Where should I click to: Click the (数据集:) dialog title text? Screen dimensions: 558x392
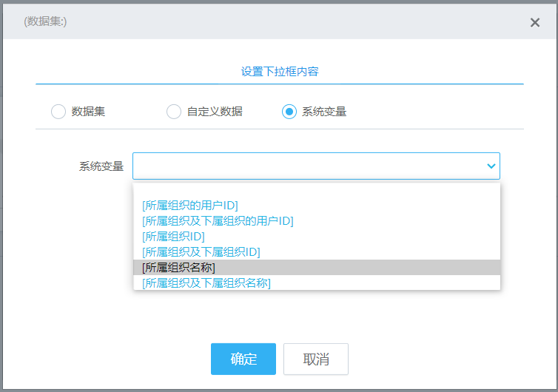[45, 21]
